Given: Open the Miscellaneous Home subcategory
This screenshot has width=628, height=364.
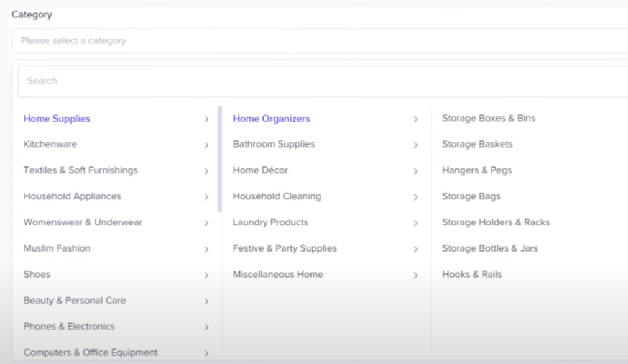Looking at the screenshot, I should (x=277, y=275).
